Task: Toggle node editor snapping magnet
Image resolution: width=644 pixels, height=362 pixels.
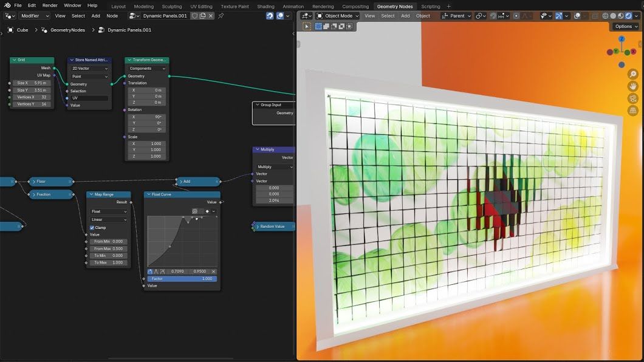Action: click(x=270, y=16)
